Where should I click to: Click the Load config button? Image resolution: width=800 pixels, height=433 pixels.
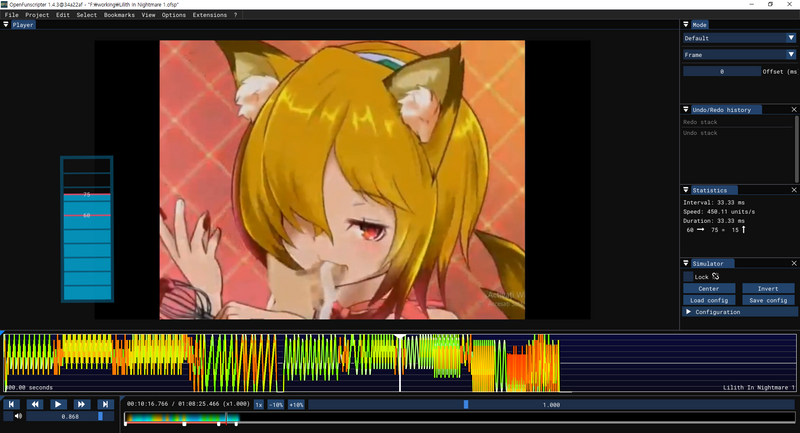coord(709,300)
